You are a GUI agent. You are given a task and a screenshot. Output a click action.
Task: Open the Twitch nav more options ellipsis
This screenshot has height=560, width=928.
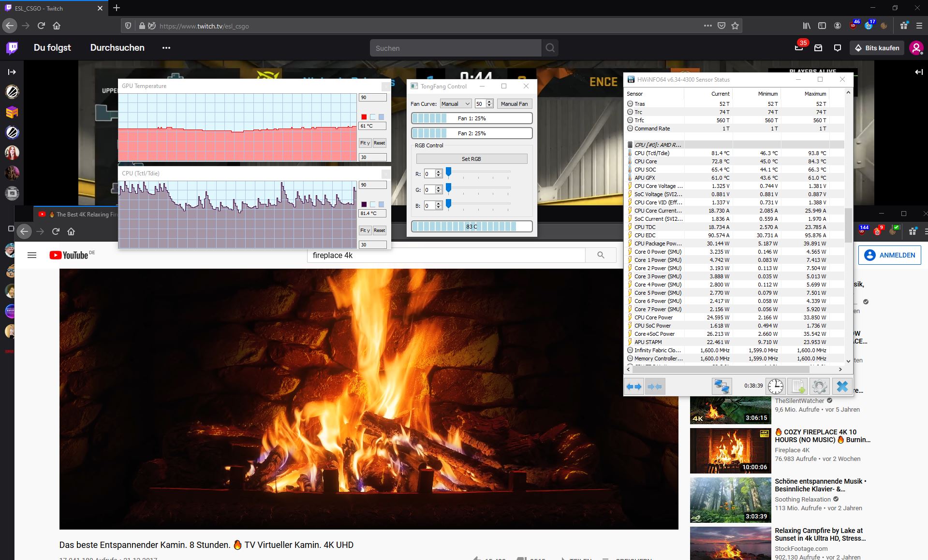pyautogui.click(x=166, y=48)
